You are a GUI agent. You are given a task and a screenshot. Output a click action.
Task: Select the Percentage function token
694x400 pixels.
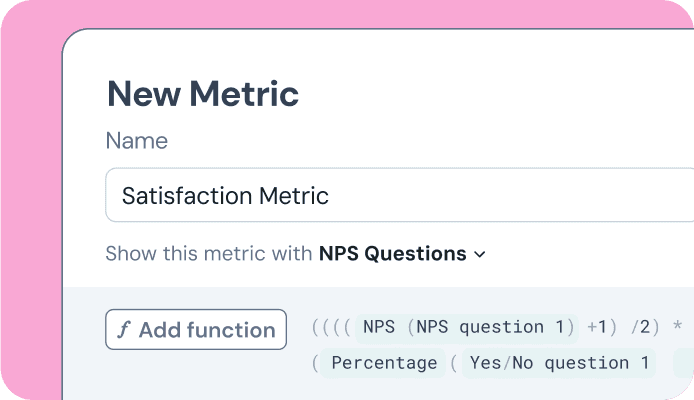point(384,362)
